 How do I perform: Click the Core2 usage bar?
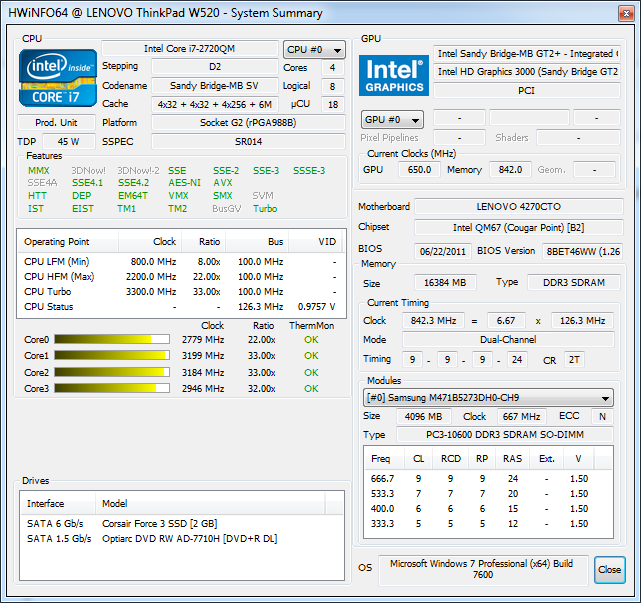coord(112,372)
